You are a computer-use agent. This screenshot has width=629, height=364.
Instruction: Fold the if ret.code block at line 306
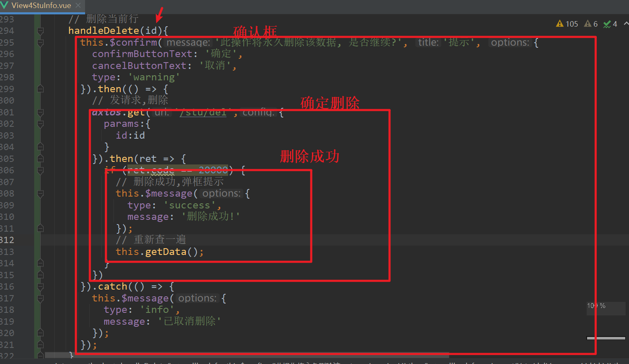pos(40,170)
